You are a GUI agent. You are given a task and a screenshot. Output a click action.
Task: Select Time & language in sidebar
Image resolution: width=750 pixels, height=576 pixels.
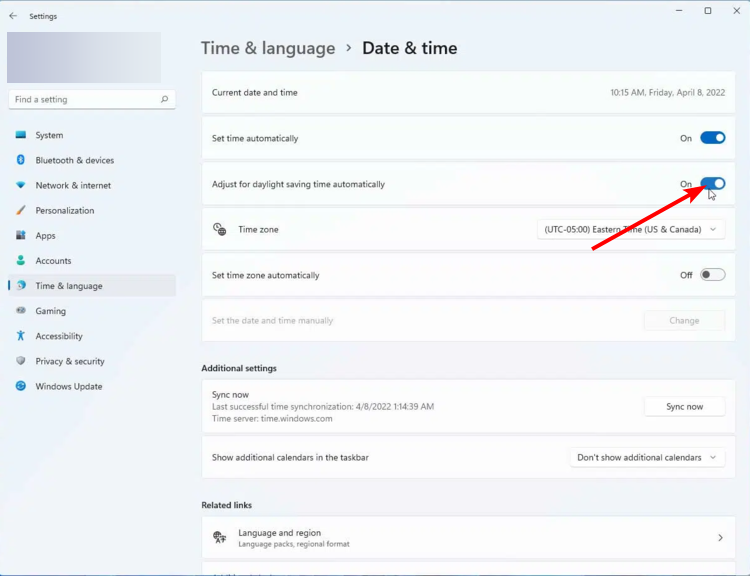pyautogui.click(x=92, y=286)
